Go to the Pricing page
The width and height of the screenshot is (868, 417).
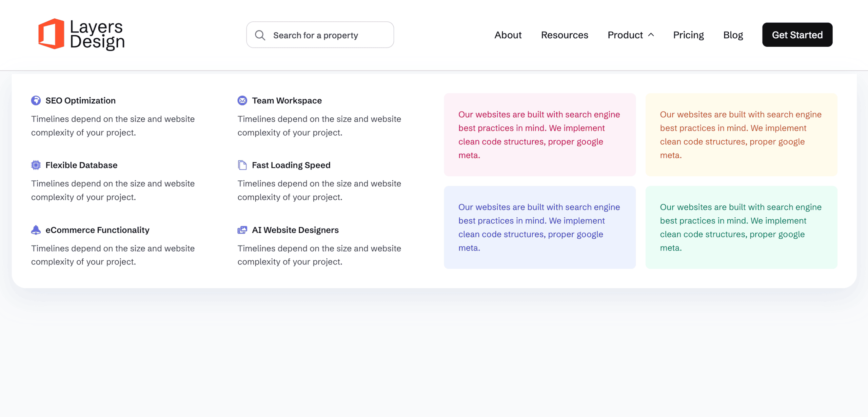pos(688,35)
